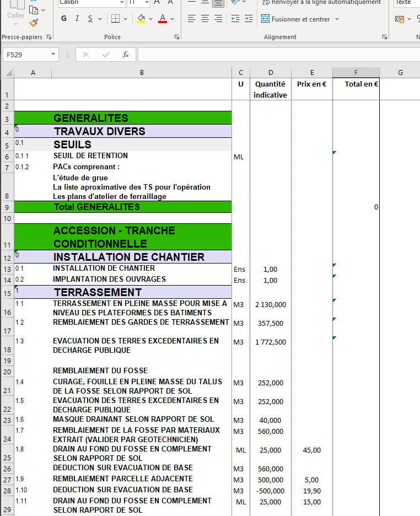Apply red font color
Viewport: 420px width, 516px height.
click(x=163, y=18)
